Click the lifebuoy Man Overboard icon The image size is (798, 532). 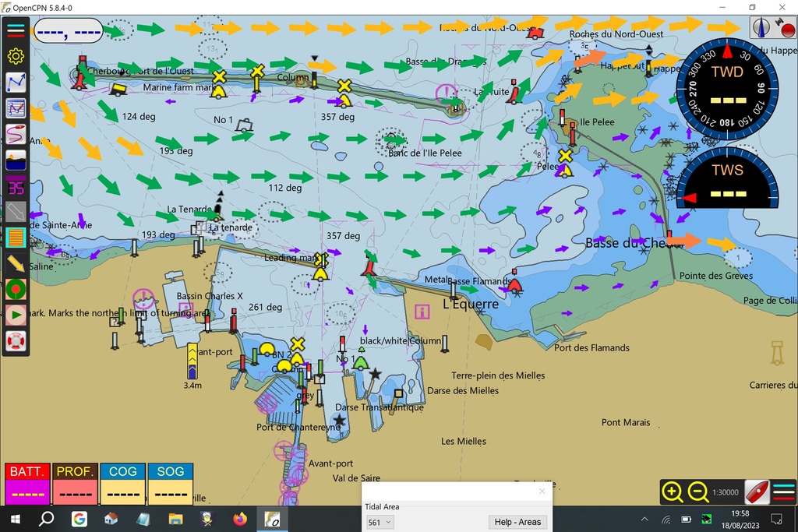pyautogui.click(x=16, y=340)
